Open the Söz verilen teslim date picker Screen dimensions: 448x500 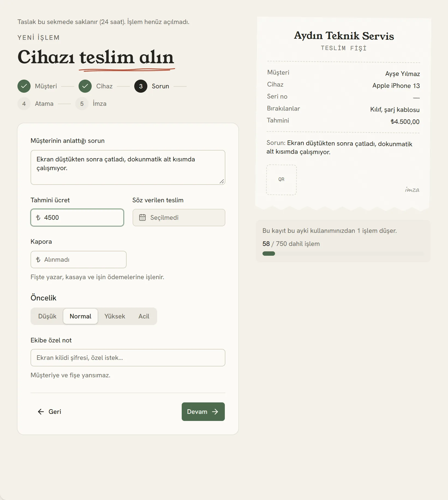(x=179, y=218)
